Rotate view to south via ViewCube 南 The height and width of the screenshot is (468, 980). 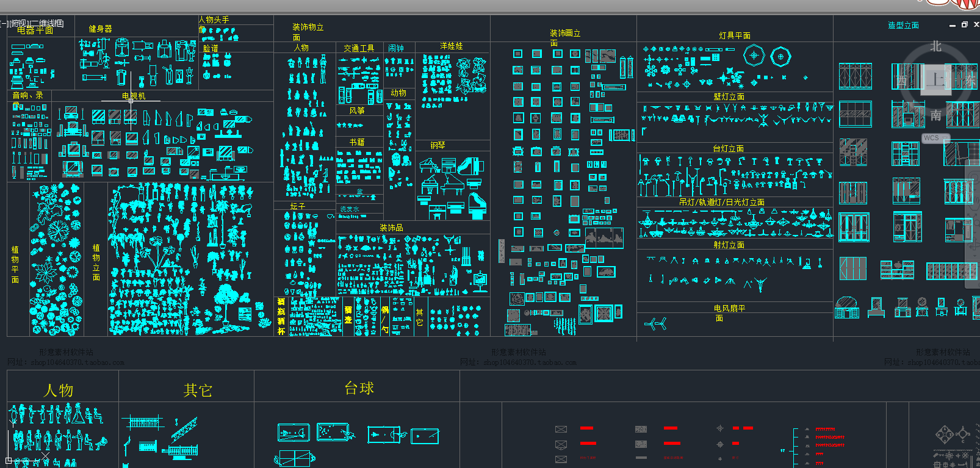935,115
